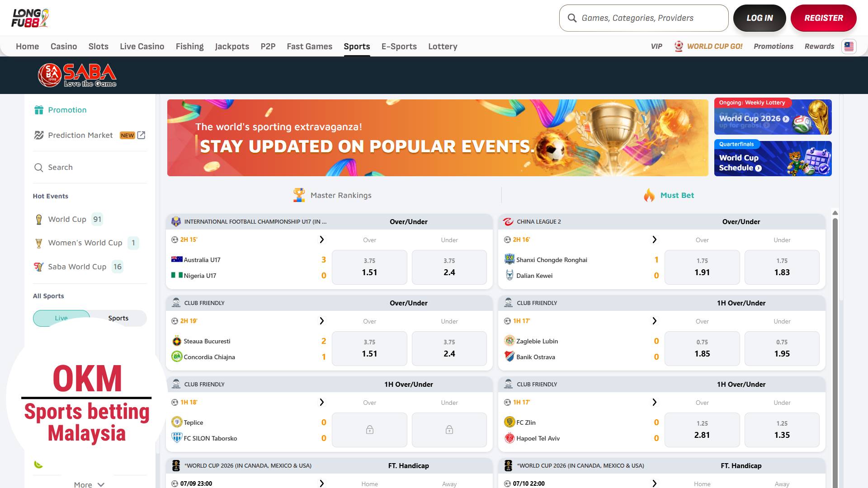Click the China League 2 logo icon
The width and height of the screenshot is (868, 488).
508,221
